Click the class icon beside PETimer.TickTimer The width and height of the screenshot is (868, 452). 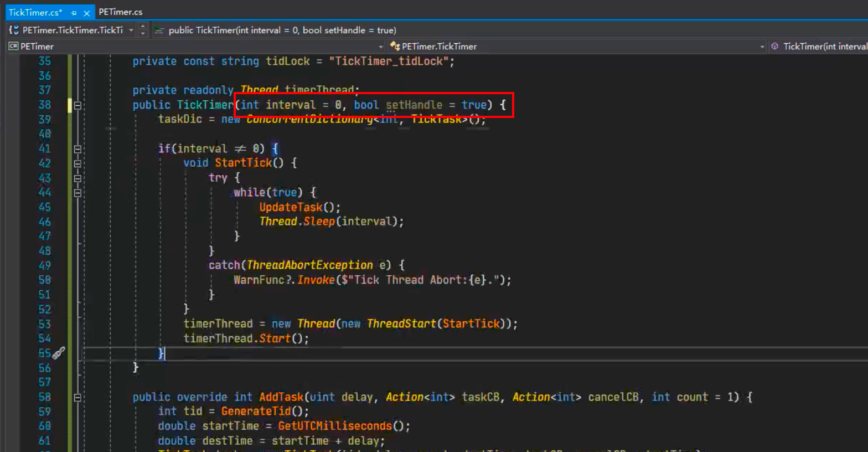(x=395, y=46)
